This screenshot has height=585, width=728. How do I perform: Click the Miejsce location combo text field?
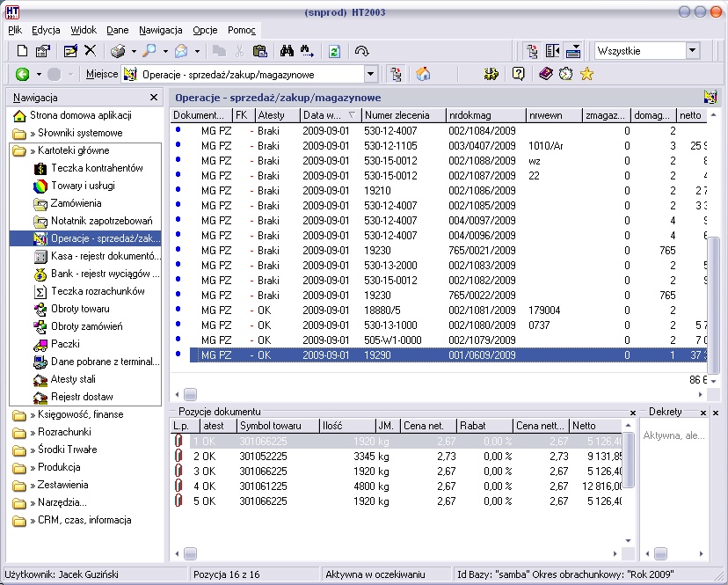pos(244,75)
